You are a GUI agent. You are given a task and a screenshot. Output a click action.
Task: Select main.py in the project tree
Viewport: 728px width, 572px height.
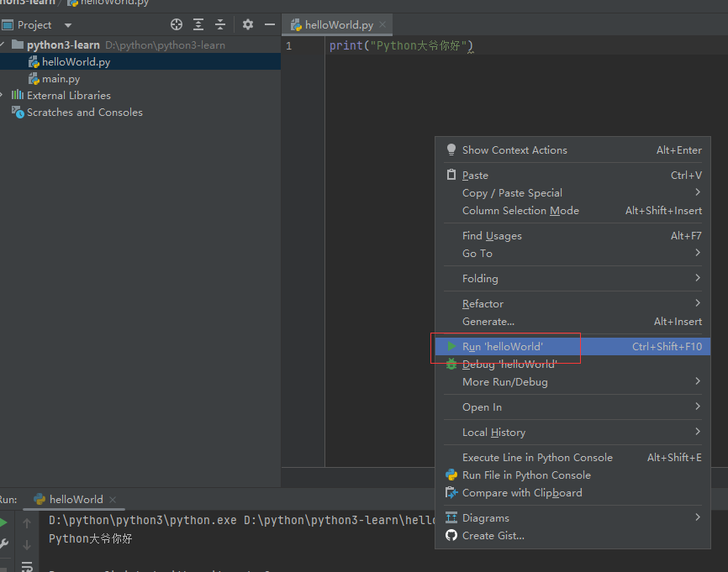pos(61,79)
